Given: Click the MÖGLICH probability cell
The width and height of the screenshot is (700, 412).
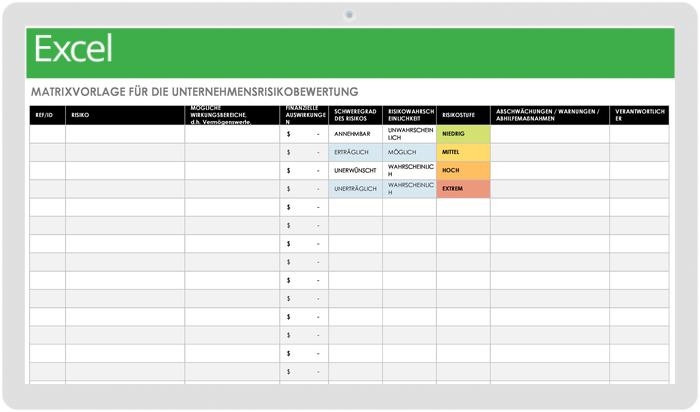Looking at the screenshot, I should 409,152.
